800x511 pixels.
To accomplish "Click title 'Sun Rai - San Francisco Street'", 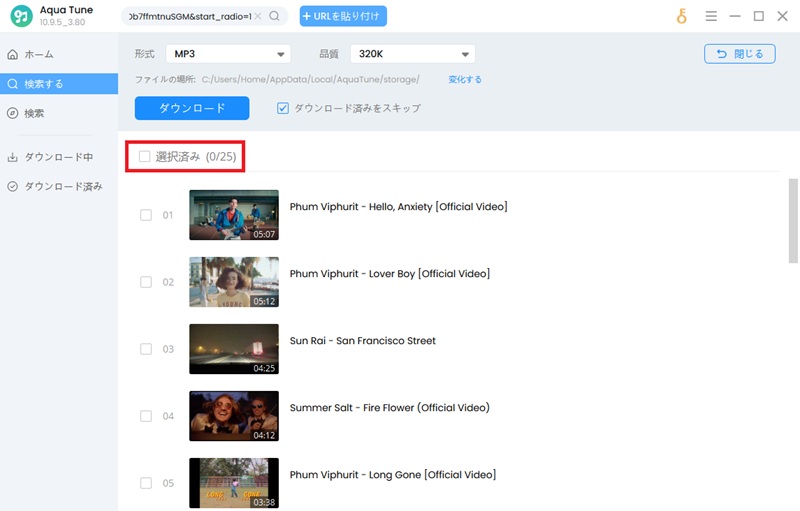I will [363, 341].
